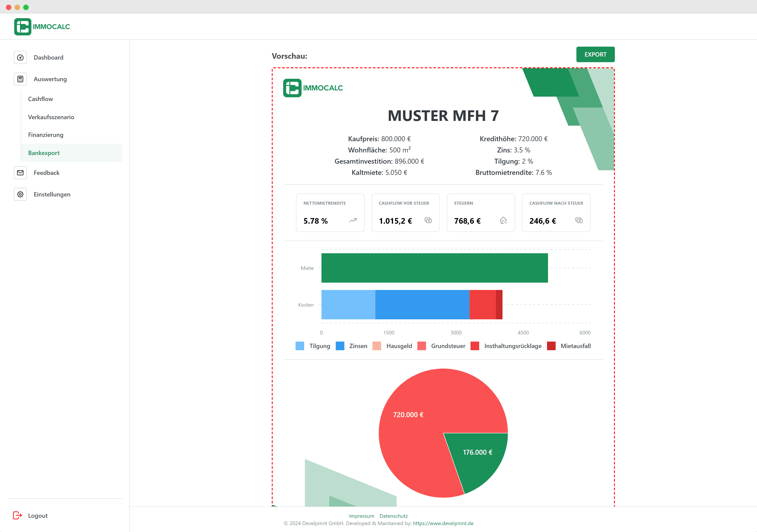Open the Impressum footer link
The height and width of the screenshot is (532, 757).
coord(361,516)
